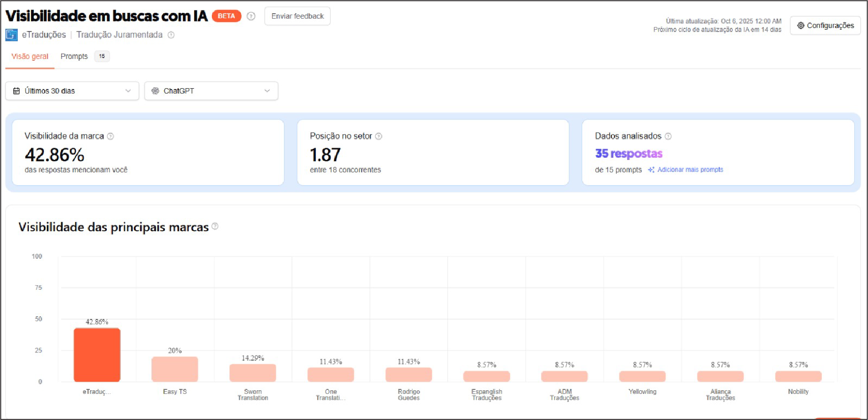Open the ChatGPT model selector dropdown
This screenshot has width=868, height=420.
[211, 91]
